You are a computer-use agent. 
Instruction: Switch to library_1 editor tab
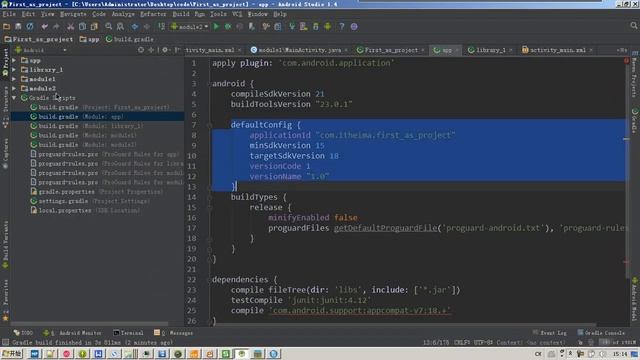click(490, 50)
